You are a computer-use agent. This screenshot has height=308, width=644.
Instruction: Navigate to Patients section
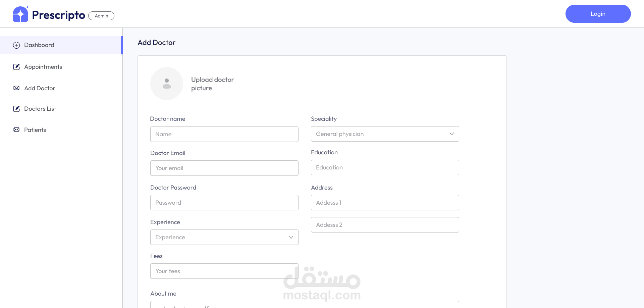pos(35,130)
